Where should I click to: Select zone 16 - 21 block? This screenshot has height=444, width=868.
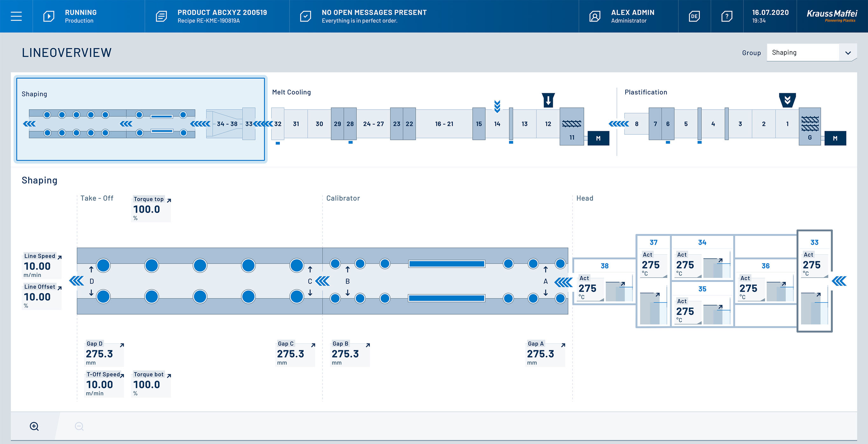click(x=444, y=124)
